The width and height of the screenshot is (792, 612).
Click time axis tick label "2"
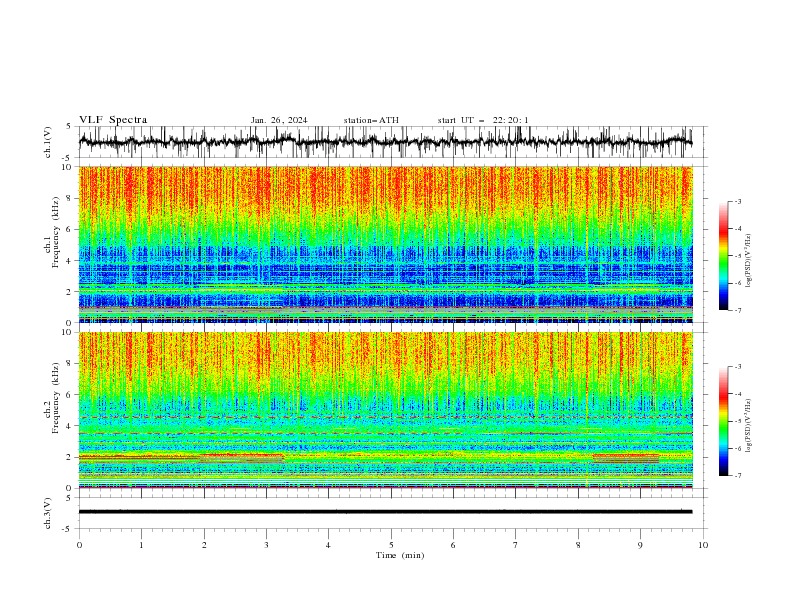tap(204, 545)
